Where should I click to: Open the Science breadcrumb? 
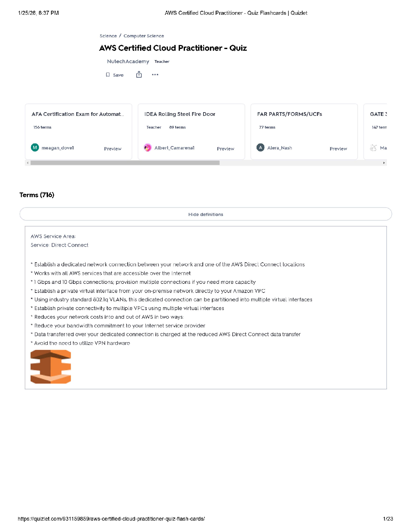tap(108, 36)
